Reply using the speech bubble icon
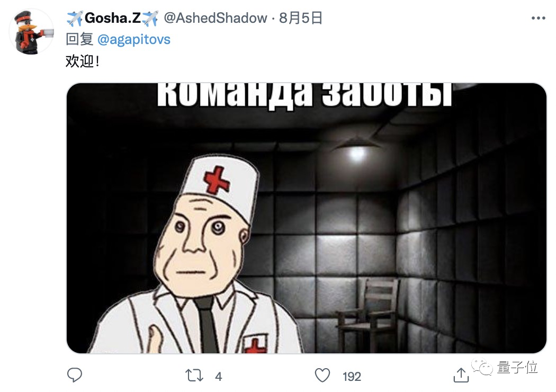 (x=75, y=376)
